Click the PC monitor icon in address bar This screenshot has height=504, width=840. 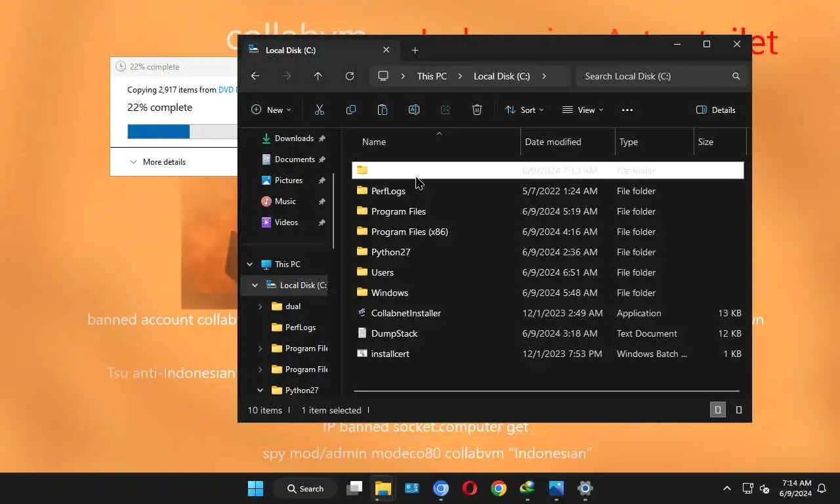383,76
